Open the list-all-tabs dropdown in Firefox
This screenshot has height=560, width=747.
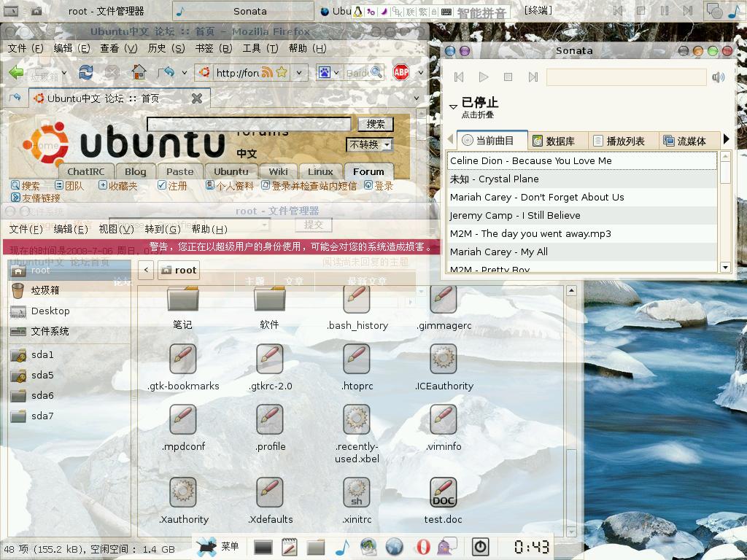[417, 98]
